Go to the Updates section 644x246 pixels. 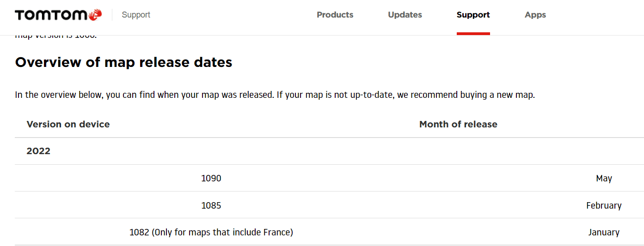coord(405,15)
